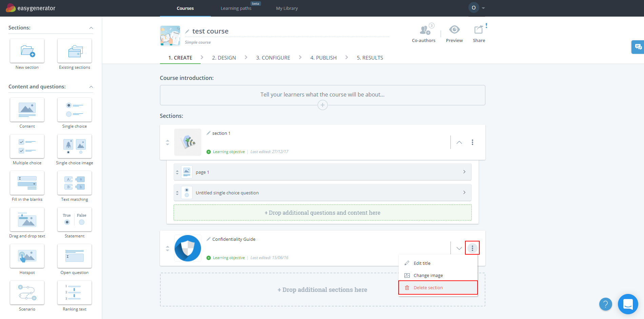644x319 pixels.
Task: Select Change image in context menu
Action: [x=428, y=276]
